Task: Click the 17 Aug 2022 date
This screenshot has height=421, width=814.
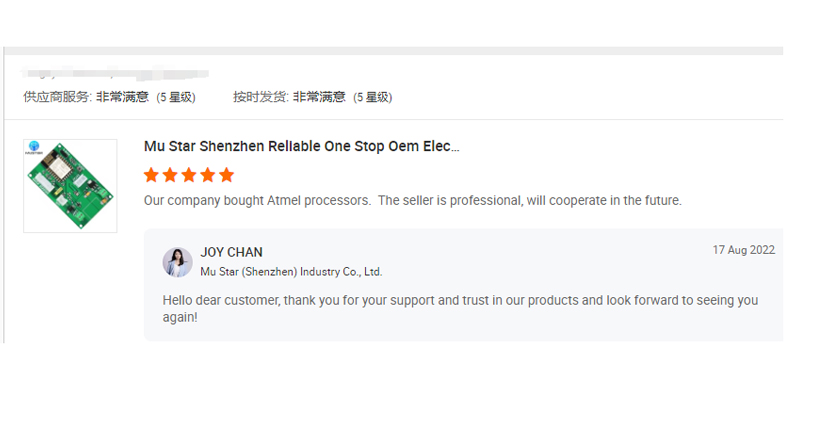Action: click(743, 250)
